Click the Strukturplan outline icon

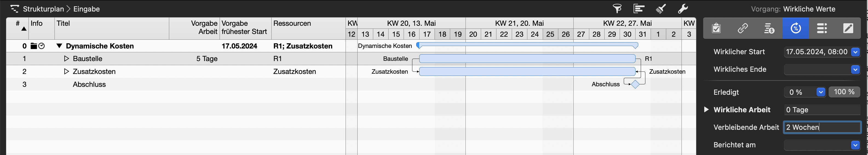pyautogui.click(x=15, y=9)
